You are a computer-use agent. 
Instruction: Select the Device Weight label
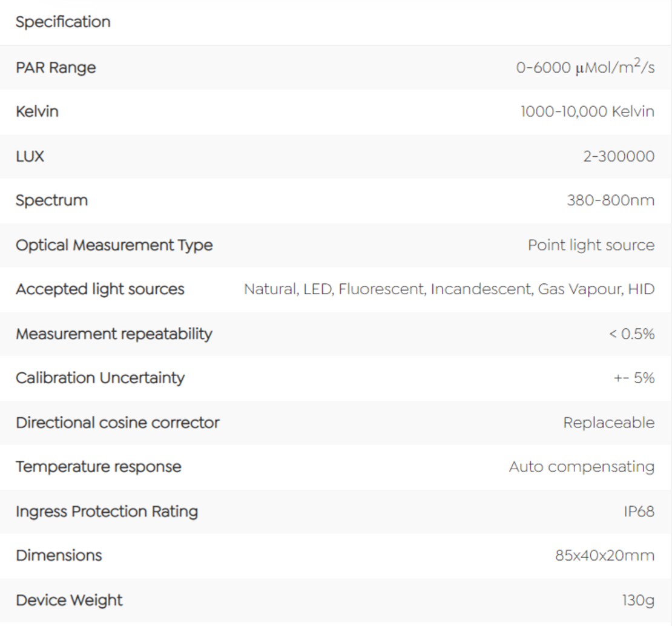[x=69, y=601]
